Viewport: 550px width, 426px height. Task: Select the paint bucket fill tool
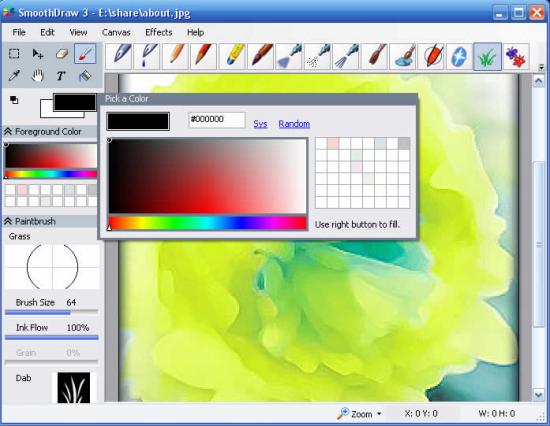(85, 75)
